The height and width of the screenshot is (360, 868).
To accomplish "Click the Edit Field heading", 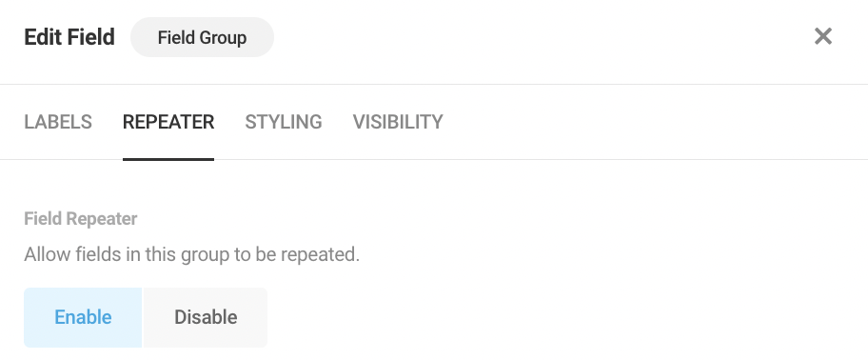I will [x=69, y=37].
